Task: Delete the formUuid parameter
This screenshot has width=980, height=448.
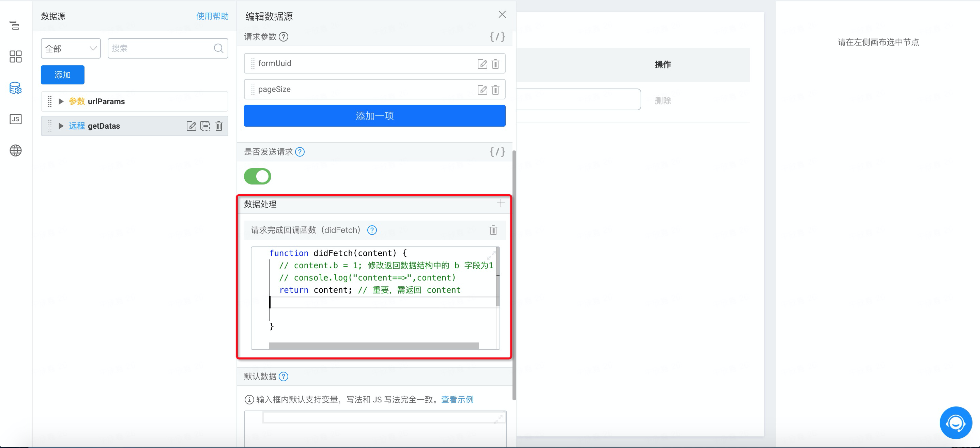Action: point(495,64)
